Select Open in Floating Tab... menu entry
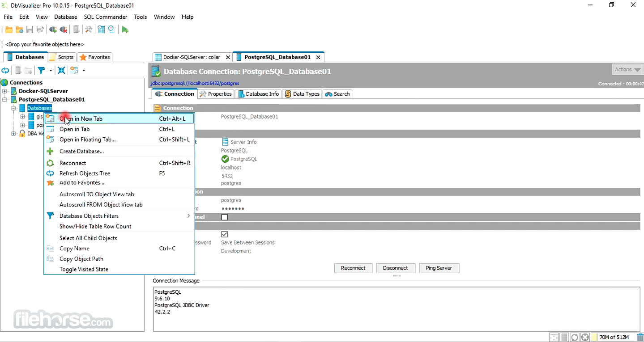This screenshot has height=342, width=644. tap(119, 139)
